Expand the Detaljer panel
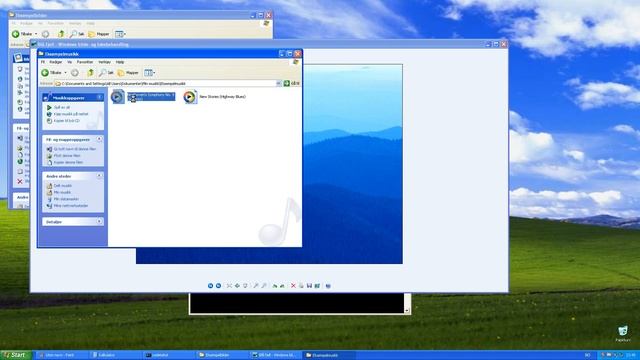The width and height of the screenshot is (640, 360). [x=100, y=221]
